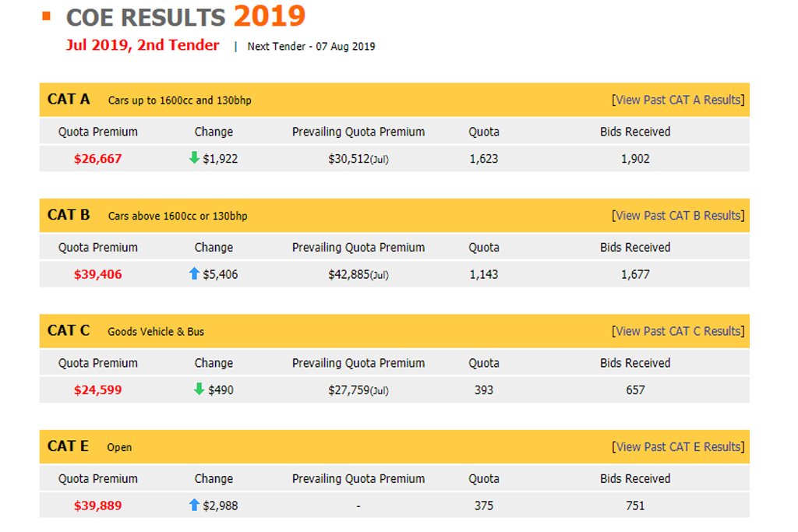Select CAT C quota premium $24,599
This screenshot has width=798, height=532.
click(97, 390)
